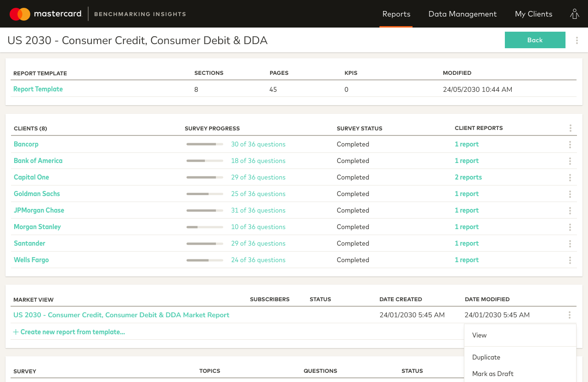Image resolution: width=588 pixels, height=382 pixels.
Task: Open the 31 of 36 questions link
Action: [258, 210]
